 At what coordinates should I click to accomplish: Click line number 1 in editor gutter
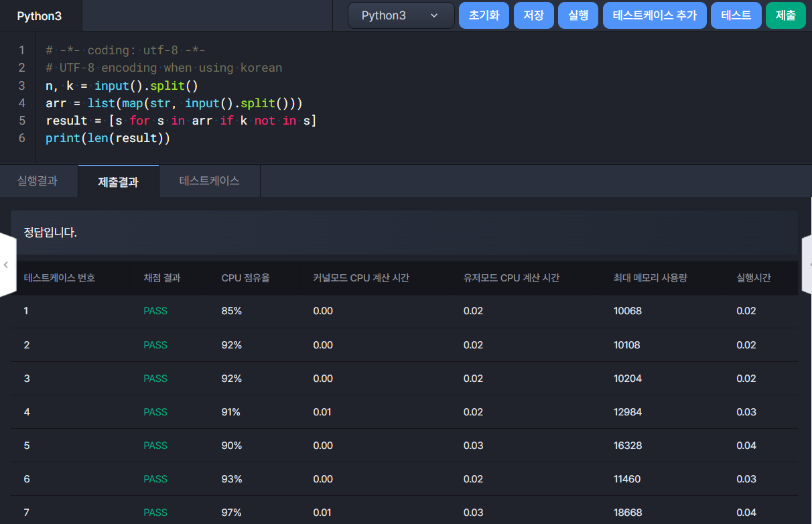pyautogui.click(x=21, y=51)
